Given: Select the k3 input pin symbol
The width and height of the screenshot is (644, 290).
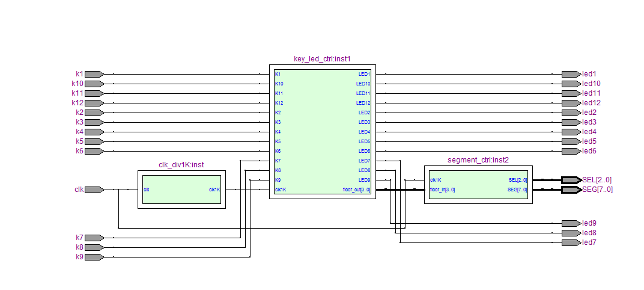Looking at the screenshot, I should pyautogui.click(x=94, y=122).
